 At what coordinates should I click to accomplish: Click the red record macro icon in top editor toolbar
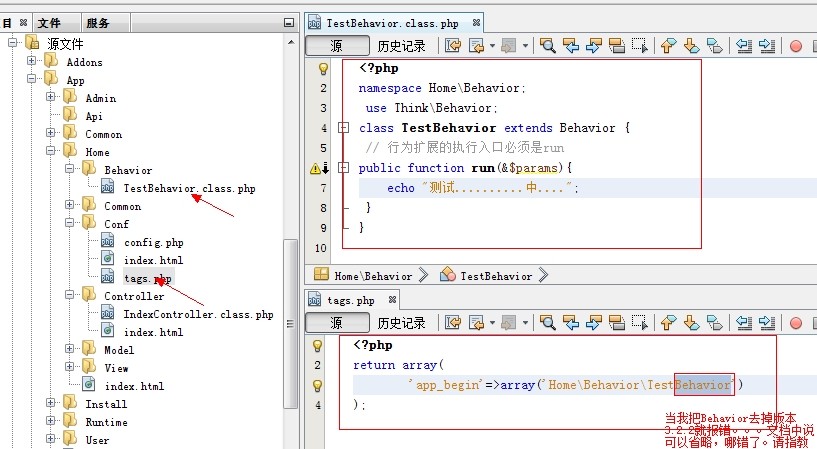pos(796,45)
